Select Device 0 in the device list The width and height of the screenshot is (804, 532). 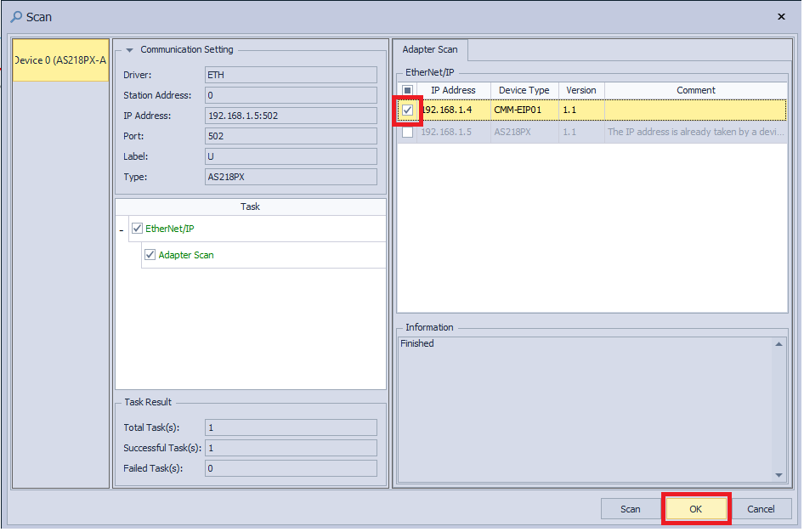60,60
